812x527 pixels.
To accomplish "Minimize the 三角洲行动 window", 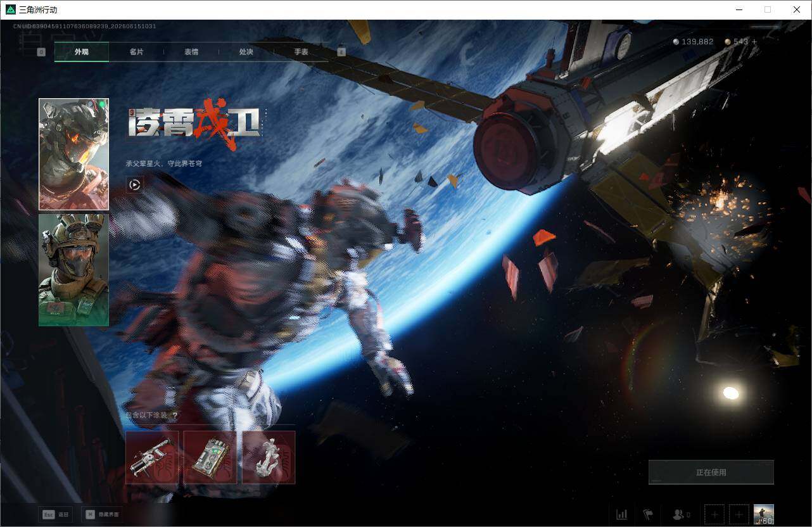I will 739,10.
